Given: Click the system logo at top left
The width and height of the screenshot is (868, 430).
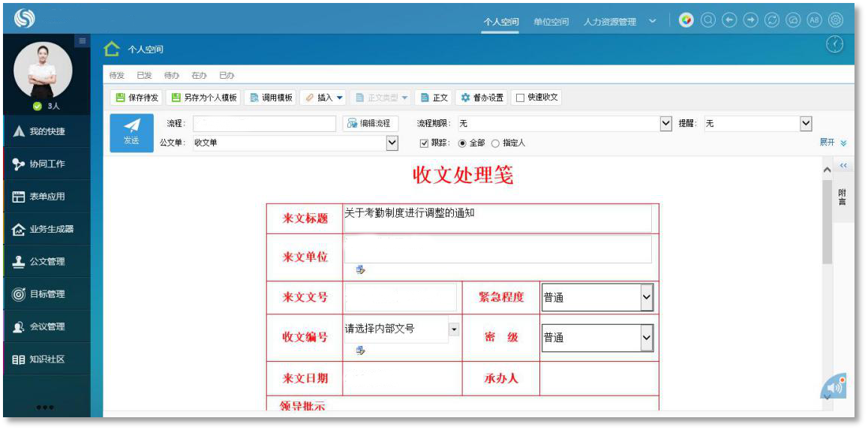Looking at the screenshot, I should 24,20.
